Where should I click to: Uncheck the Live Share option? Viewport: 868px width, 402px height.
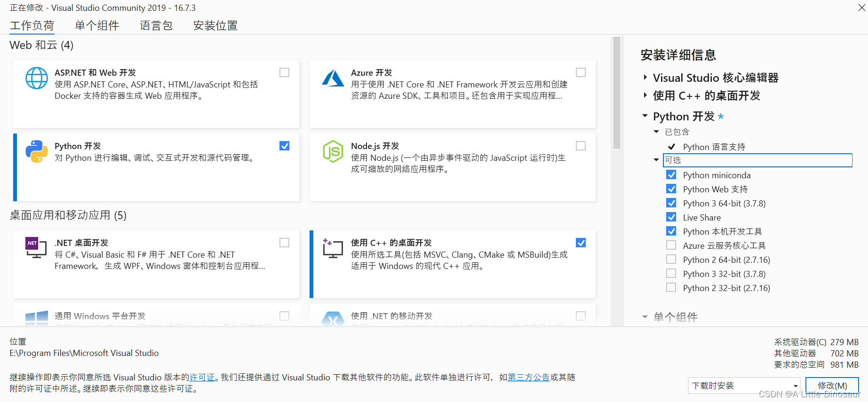tap(671, 217)
